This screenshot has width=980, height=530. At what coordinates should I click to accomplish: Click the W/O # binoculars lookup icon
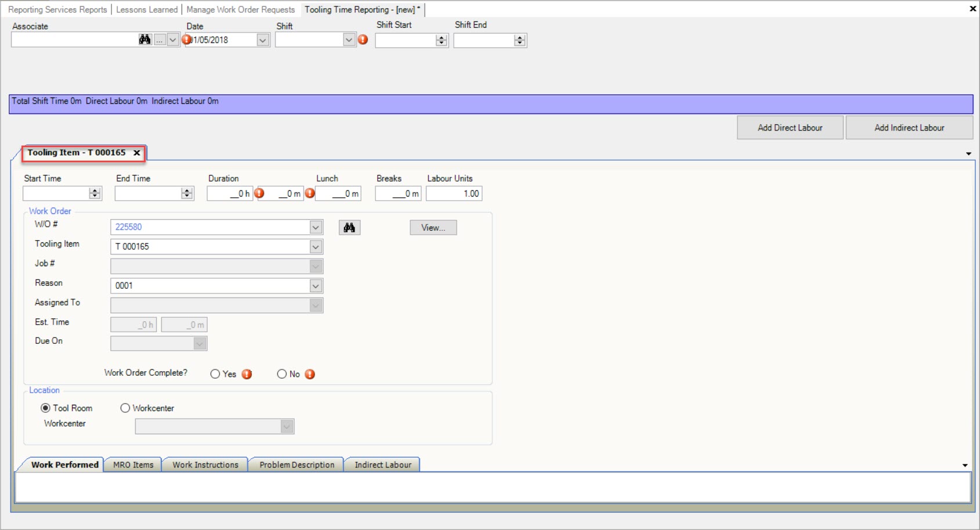coord(349,228)
